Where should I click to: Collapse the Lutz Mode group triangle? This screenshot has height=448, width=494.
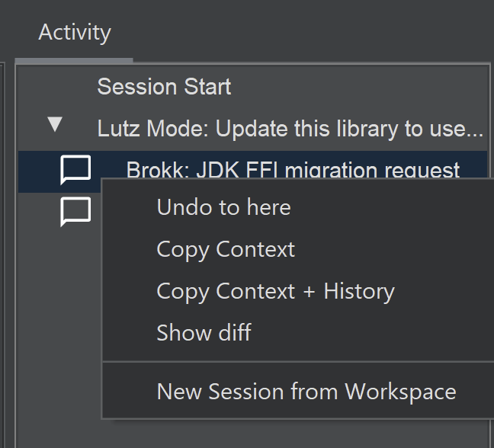tap(54, 125)
